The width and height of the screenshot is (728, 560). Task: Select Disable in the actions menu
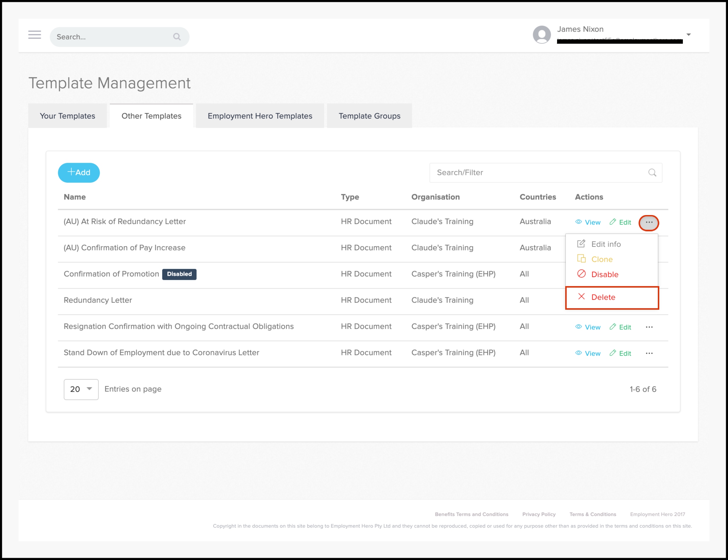pyautogui.click(x=605, y=274)
